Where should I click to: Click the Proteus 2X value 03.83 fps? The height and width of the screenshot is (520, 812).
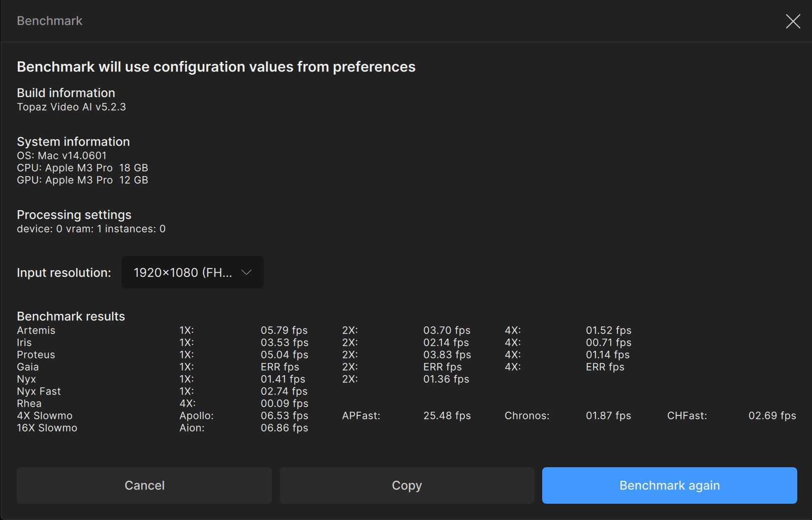(x=447, y=355)
